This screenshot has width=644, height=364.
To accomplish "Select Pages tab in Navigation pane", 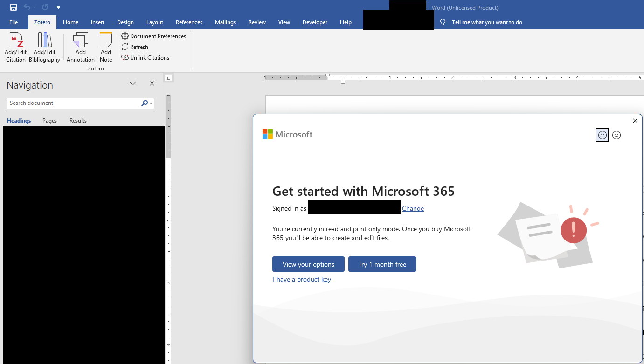I will pos(49,120).
